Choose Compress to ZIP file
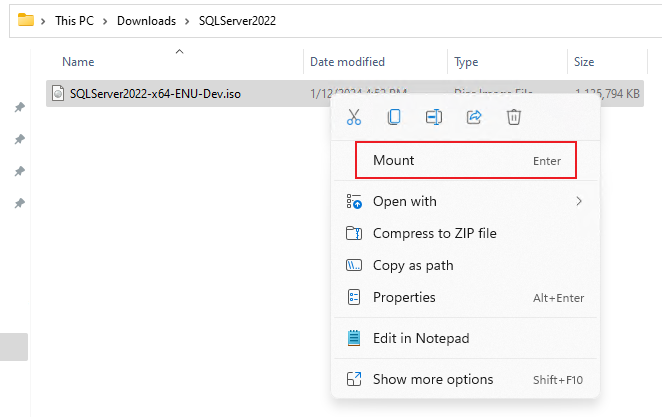 point(466,233)
